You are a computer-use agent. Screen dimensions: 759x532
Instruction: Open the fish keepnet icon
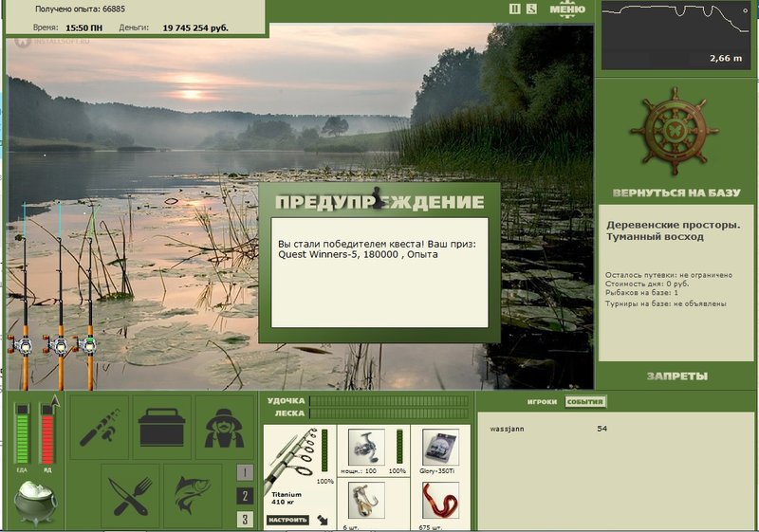193,496
